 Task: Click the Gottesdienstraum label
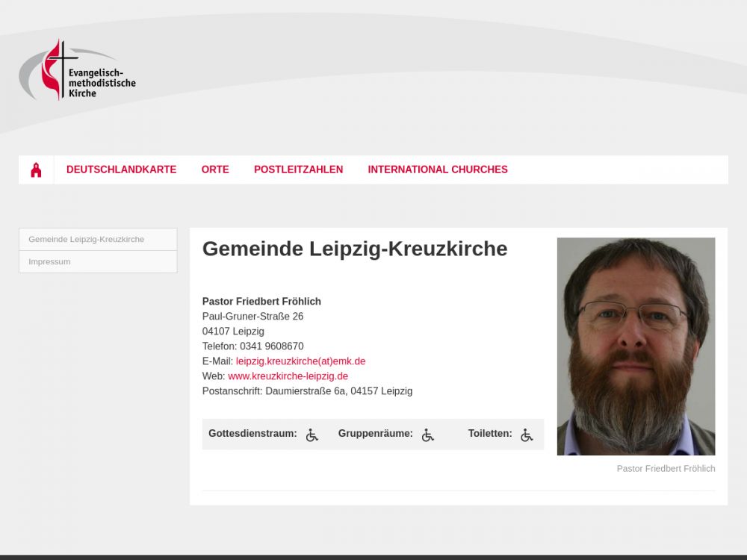click(x=252, y=433)
